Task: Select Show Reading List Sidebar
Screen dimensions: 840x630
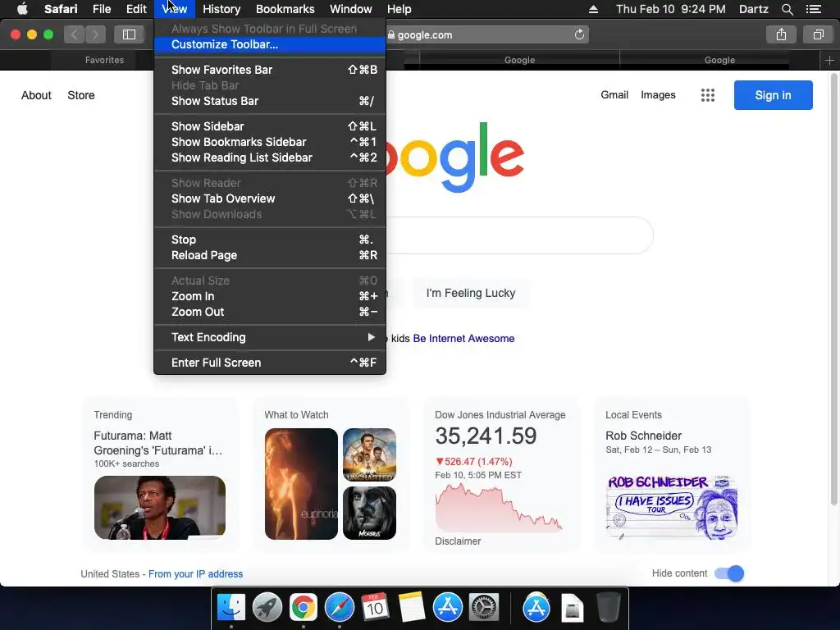Action: tap(270, 157)
